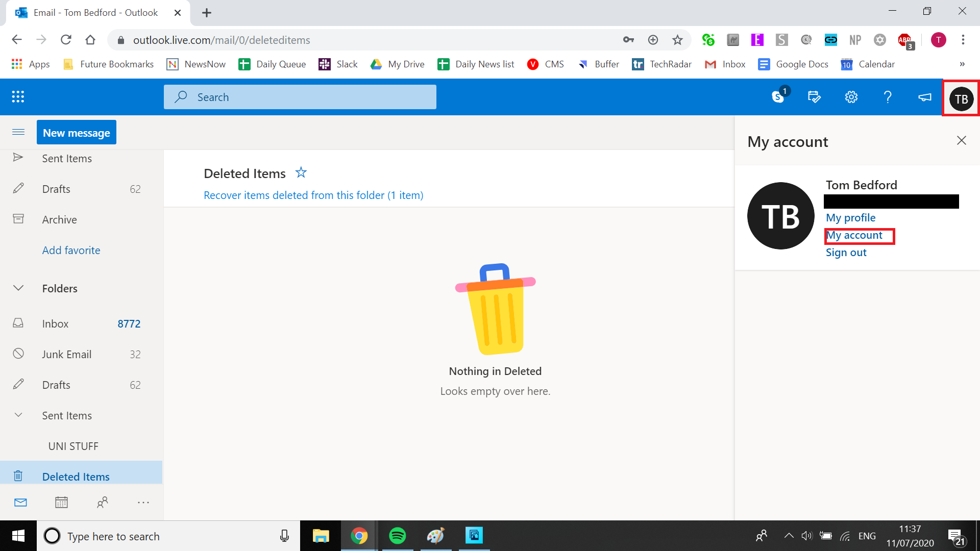Select the My profile link
Screen dimensions: 980x551
(850, 217)
